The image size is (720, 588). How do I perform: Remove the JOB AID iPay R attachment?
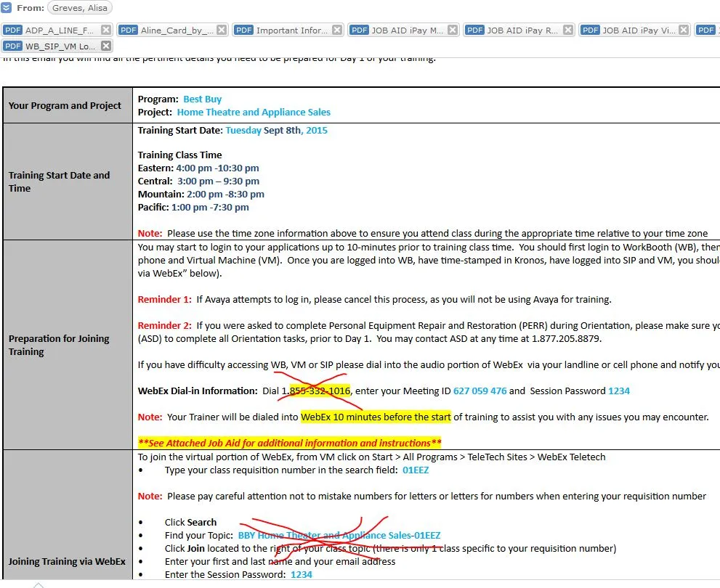[568, 30]
